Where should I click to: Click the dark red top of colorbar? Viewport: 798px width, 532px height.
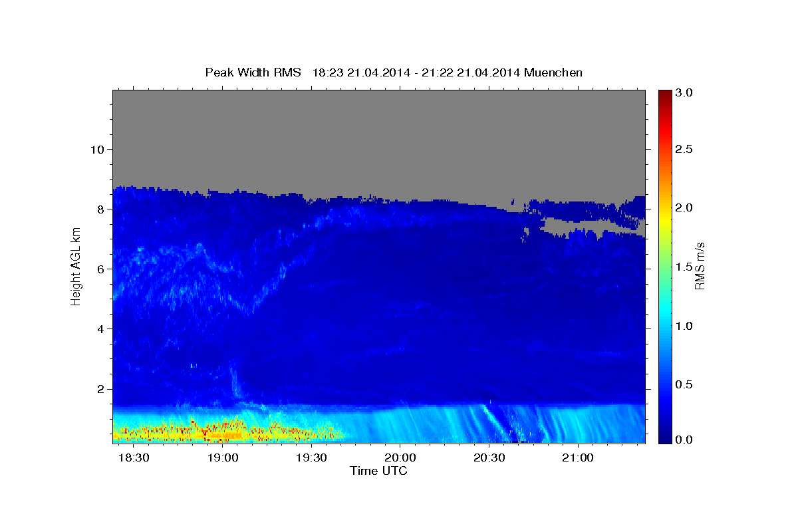664,94
